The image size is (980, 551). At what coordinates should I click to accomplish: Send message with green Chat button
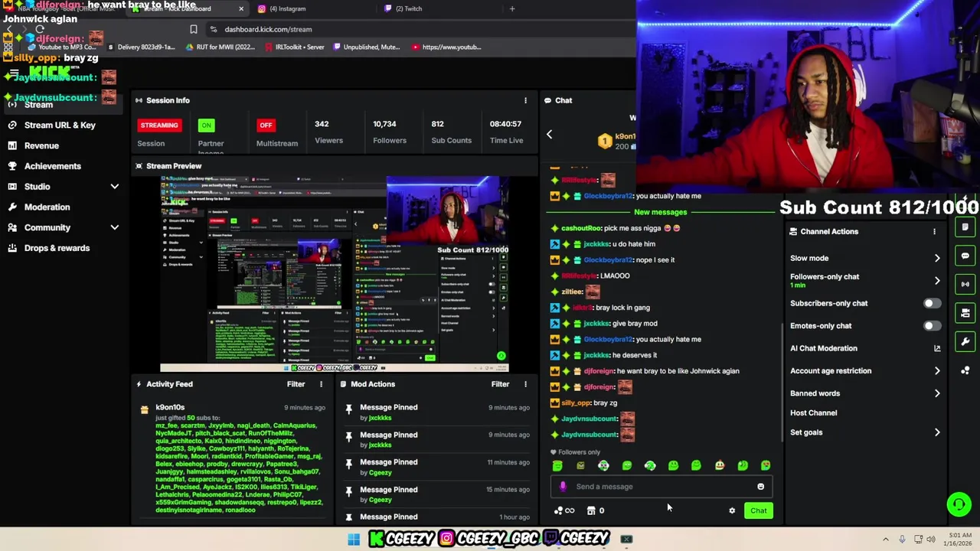pos(758,510)
